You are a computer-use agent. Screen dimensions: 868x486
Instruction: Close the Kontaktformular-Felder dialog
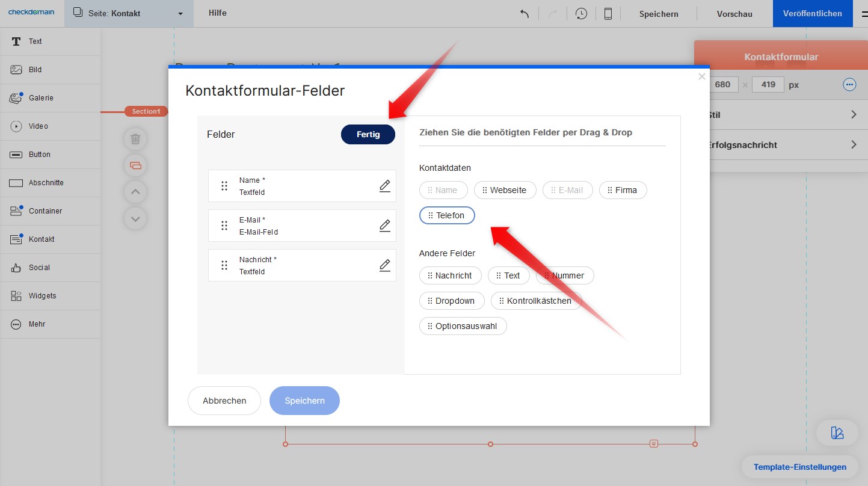[x=701, y=76]
